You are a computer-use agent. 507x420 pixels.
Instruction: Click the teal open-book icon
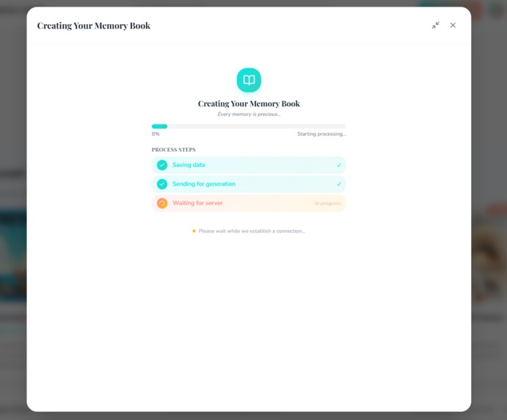coord(249,80)
